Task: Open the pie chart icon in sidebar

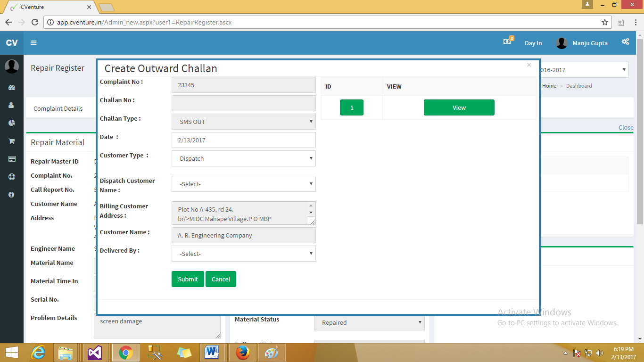Action: point(12,123)
